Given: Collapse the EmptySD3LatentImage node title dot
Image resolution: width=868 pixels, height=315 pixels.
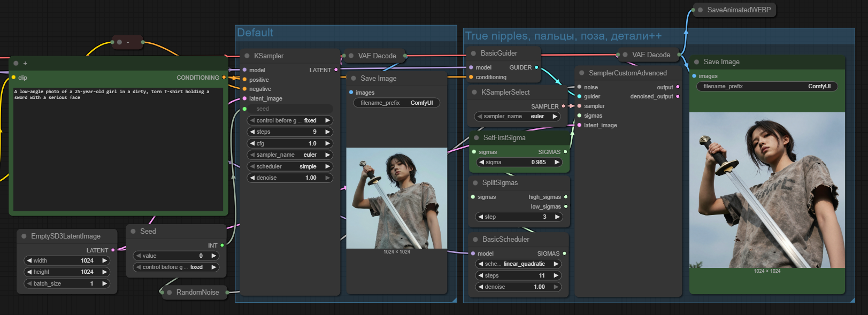Looking at the screenshot, I should 24,236.
